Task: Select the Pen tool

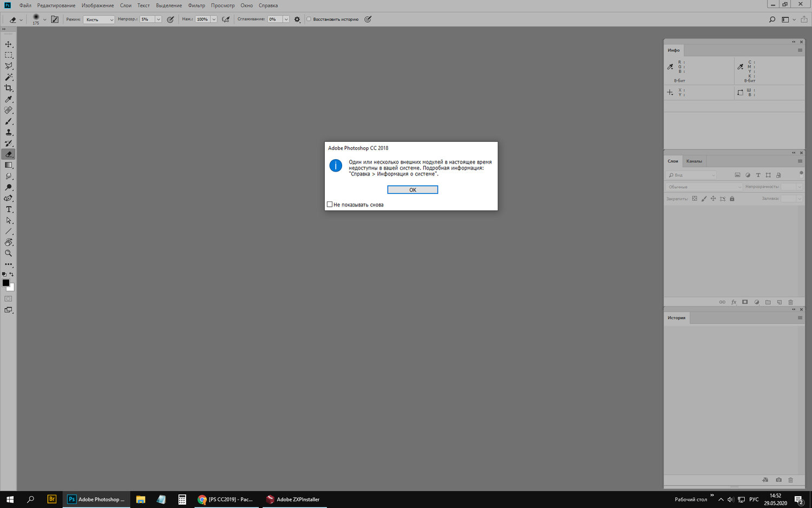Action: 9,198
